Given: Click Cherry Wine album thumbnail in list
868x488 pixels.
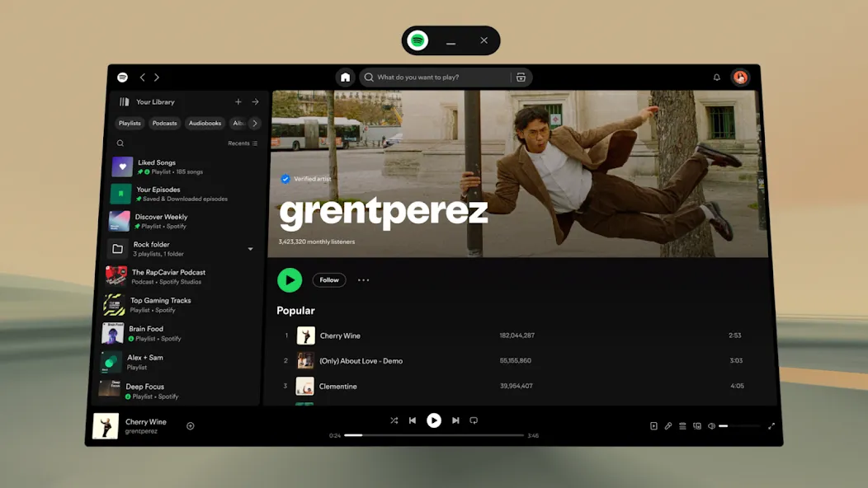Looking at the screenshot, I should point(305,335).
